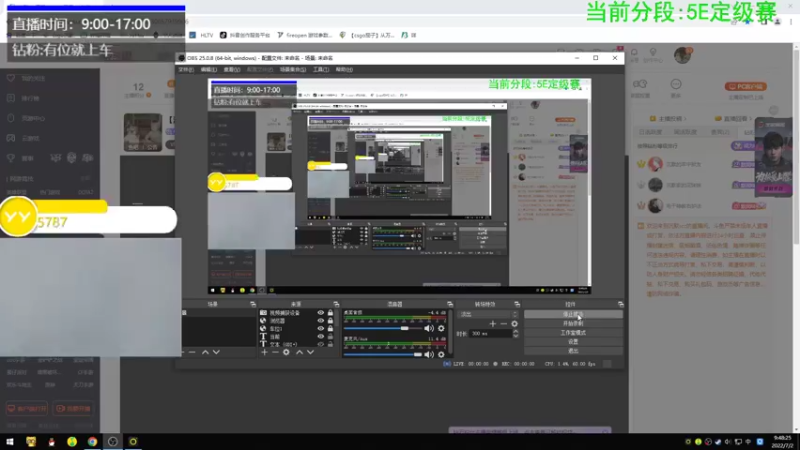800x450 pixels.
Task: Enable Studio Mode button
Action: (x=573, y=333)
